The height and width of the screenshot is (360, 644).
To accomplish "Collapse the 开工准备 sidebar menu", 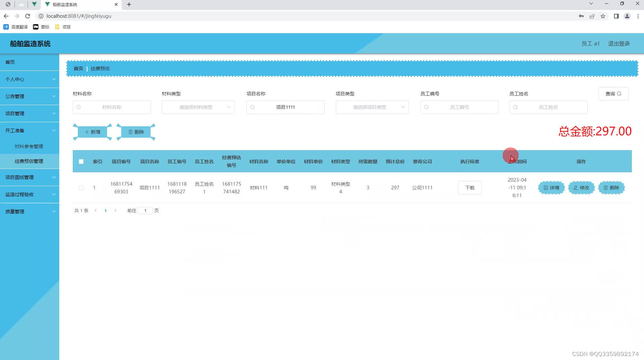I will point(30,131).
